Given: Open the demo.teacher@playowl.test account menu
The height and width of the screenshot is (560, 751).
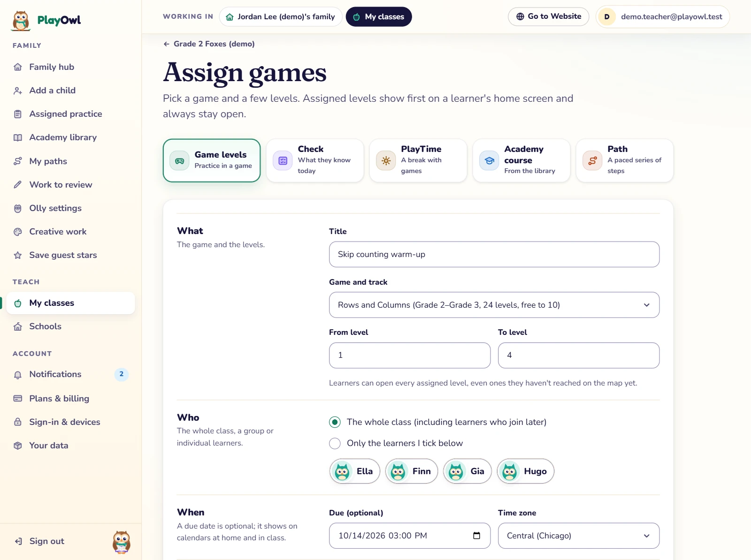Looking at the screenshot, I should [x=663, y=17].
